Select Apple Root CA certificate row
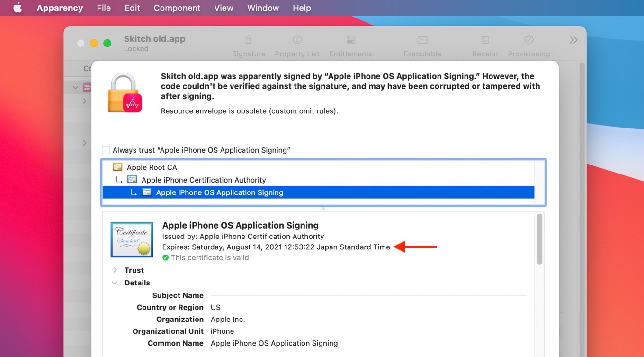 [x=318, y=167]
